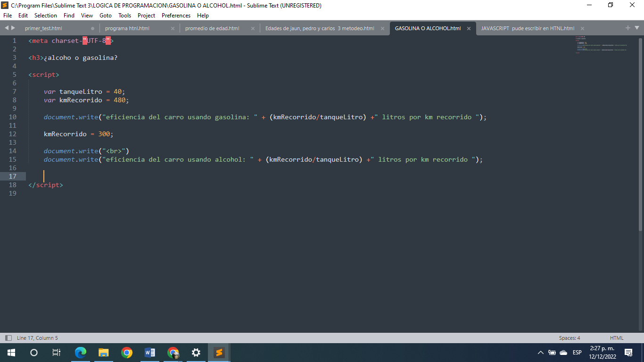Select the GASOLINA O ALCOHOL.html tab
Screen dimensions: 644x362
pos(428,28)
